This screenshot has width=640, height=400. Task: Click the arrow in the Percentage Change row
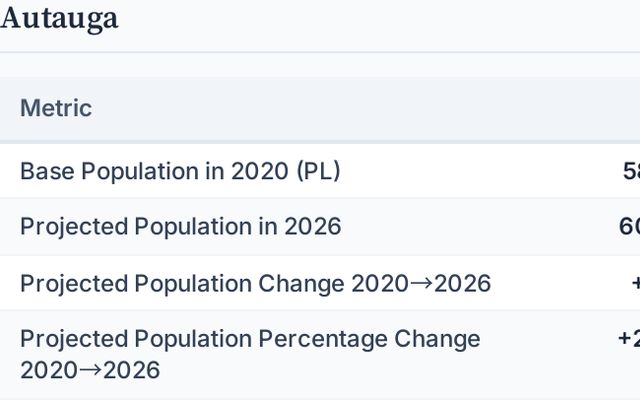pyautogui.click(x=88, y=370)
